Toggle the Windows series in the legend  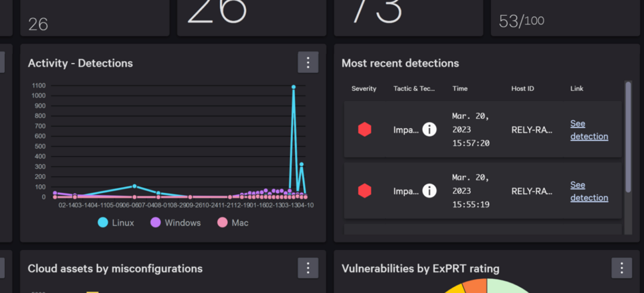(x=175, y=222)
